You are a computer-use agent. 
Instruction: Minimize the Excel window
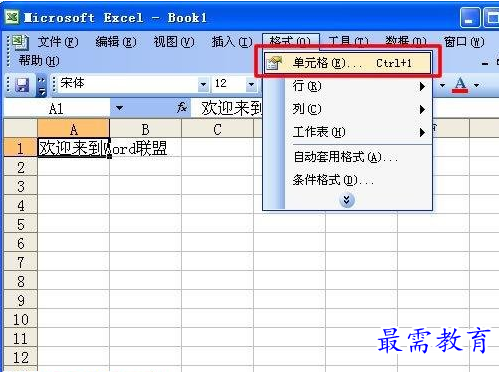(x=469, y=17)
